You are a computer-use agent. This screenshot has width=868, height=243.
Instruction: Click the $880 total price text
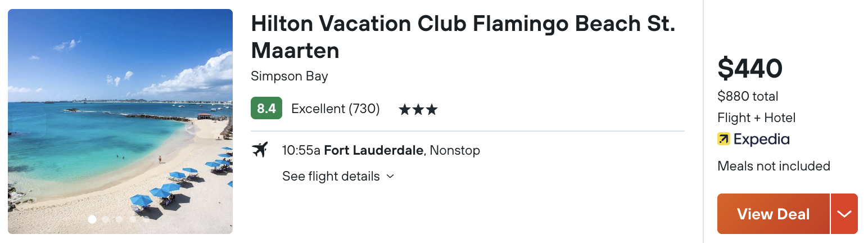pos(748,97)
